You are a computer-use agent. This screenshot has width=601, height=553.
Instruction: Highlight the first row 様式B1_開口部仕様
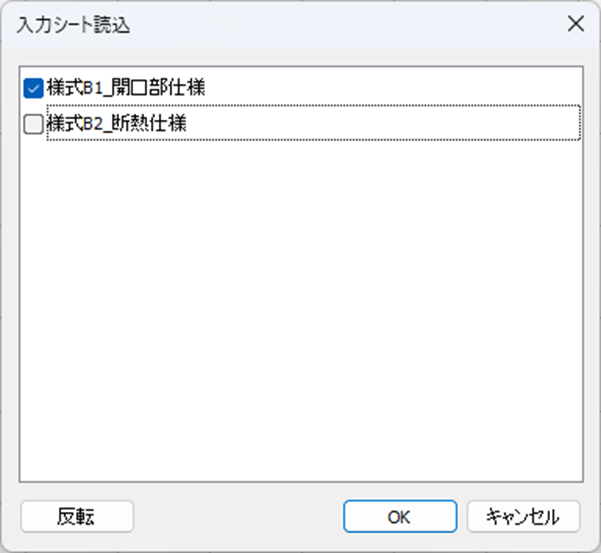[x=126, y=88]
